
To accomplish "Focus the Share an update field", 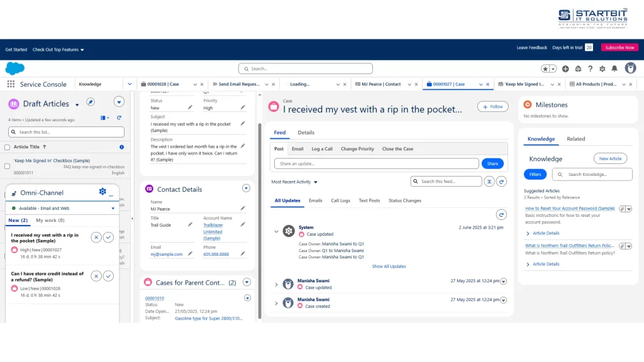I will tap(377, 163).
